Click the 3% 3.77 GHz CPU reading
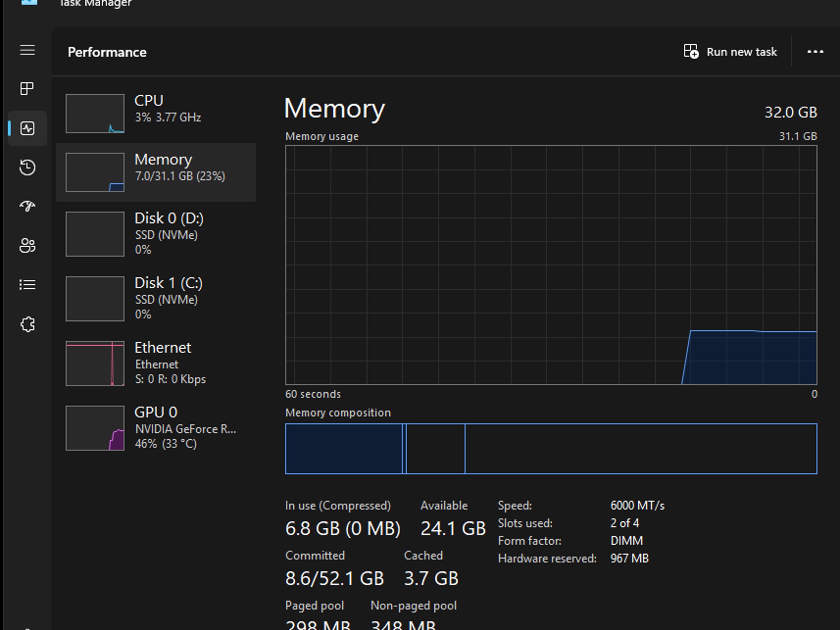Viewport: 840px width, 630px height. click(x=168, y=117)
